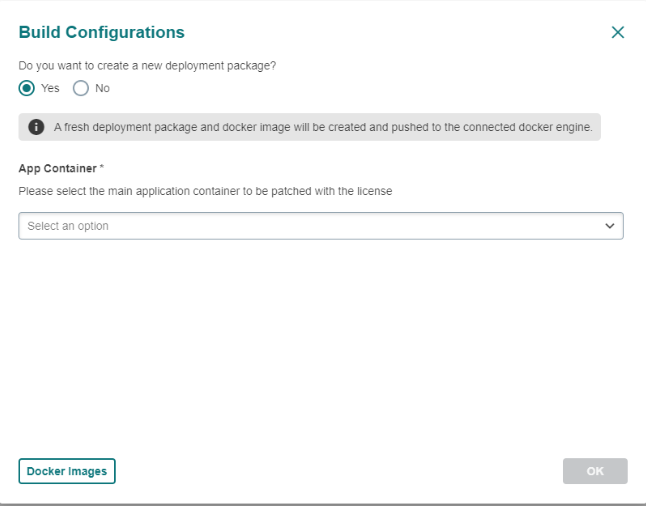
Task: Open the "Select an option" combo box
Action: pyautogui.click(x=320, y=226)
